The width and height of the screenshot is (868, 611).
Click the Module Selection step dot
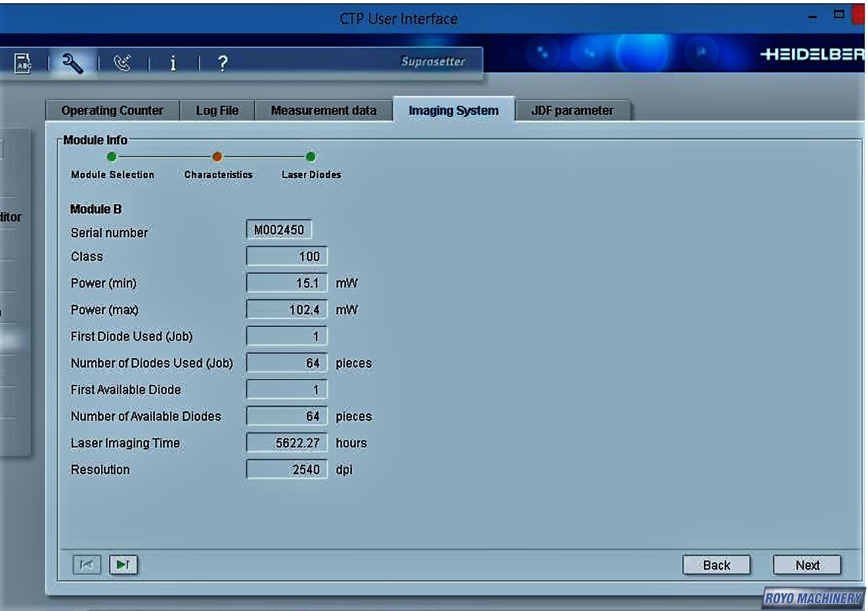tap(112, 156)
